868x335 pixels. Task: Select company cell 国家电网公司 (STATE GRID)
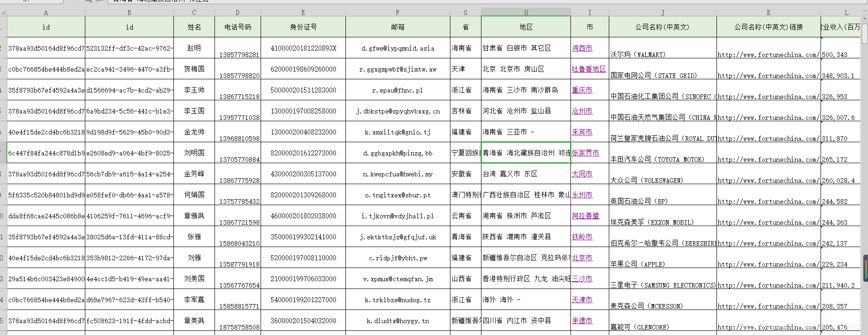[663, 69]
